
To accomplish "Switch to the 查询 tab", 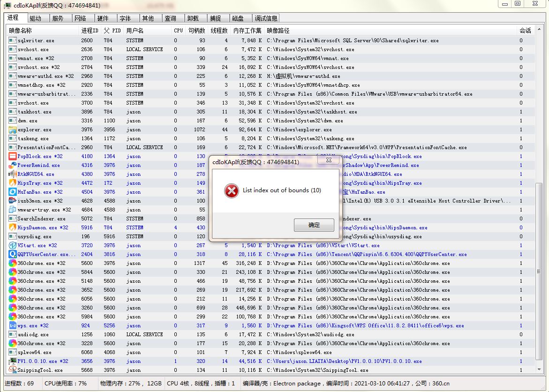I will pos(173,18).
